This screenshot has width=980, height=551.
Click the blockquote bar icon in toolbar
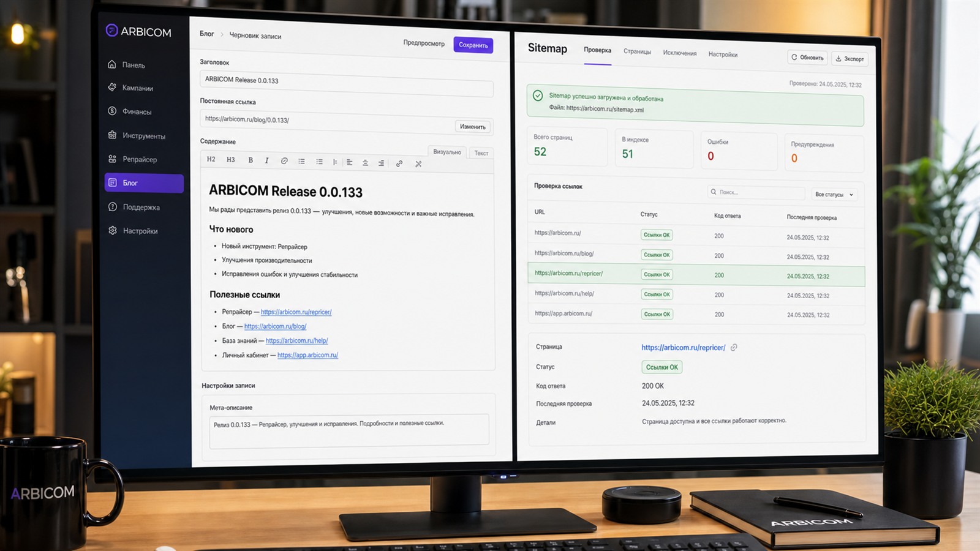point(335,162)
